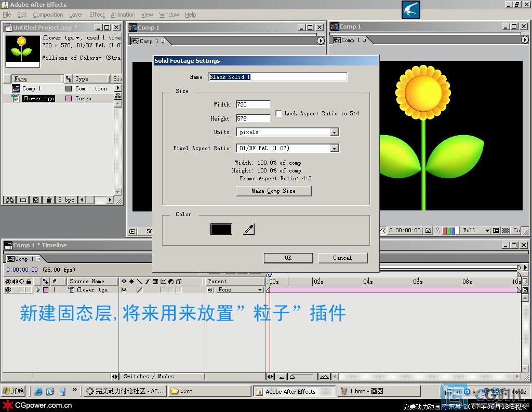Click the region of interest icon

[496, 231]
